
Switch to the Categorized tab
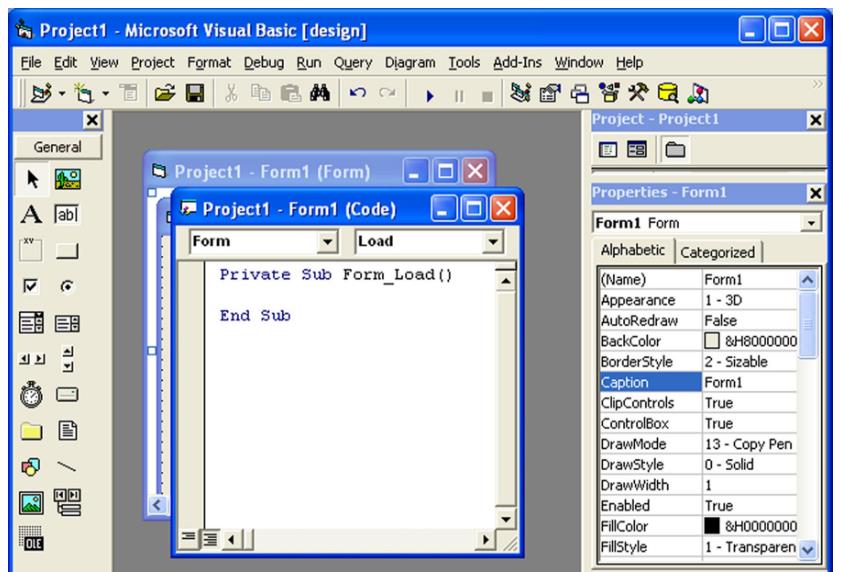tap(717, 252)
